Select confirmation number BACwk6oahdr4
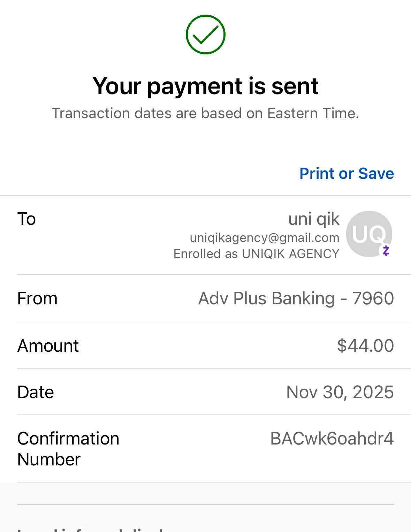The width and height of the screenshot is (411, 532). [332, 439]
